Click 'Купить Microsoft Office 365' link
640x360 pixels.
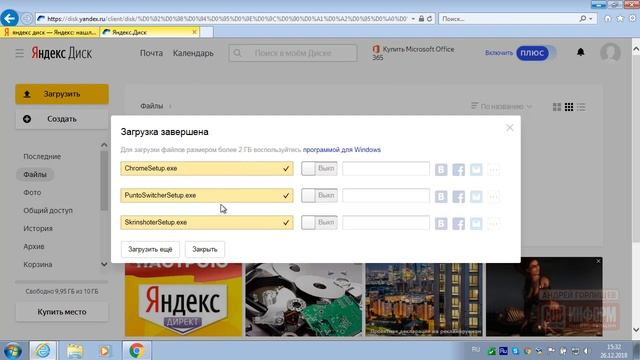(413, 53)
